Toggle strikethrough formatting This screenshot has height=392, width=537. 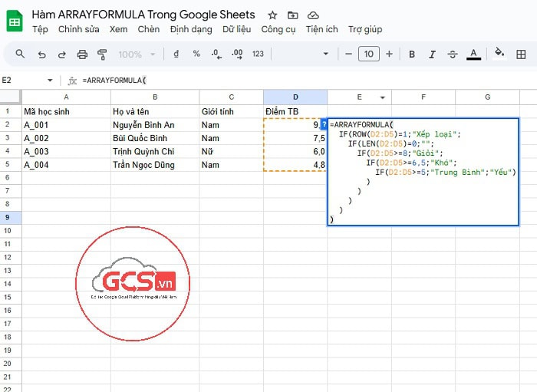click(x=452, y=54)
